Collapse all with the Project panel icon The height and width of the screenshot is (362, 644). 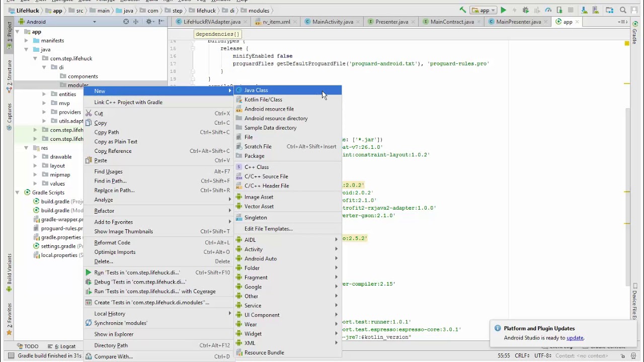click(136, 22)
